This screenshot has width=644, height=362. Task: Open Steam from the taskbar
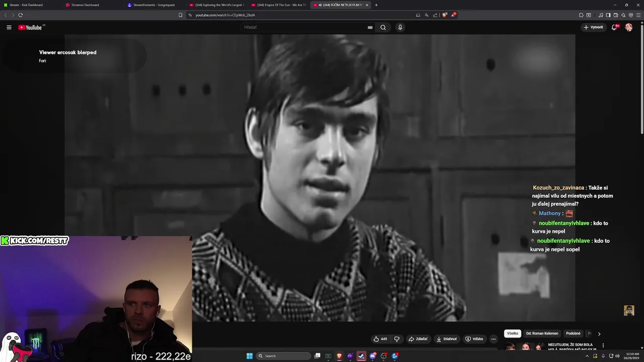[361, 356]
